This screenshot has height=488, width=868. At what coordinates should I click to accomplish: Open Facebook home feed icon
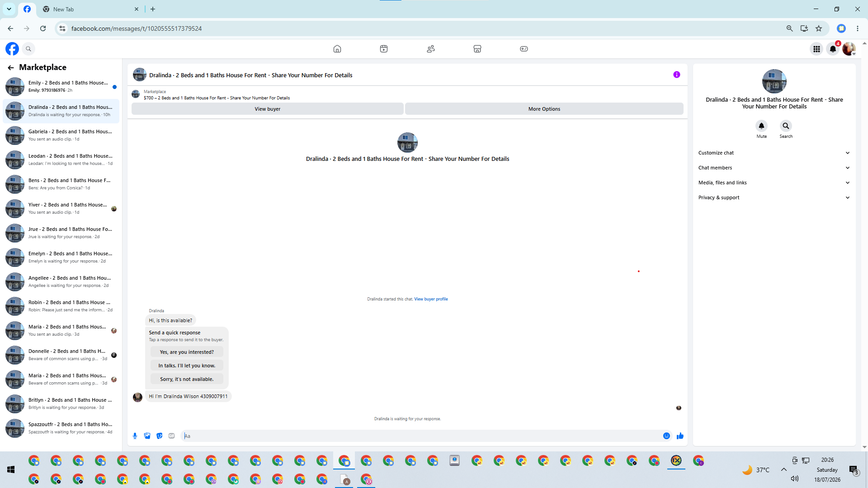pyautogui.click(x=337, y=49)
